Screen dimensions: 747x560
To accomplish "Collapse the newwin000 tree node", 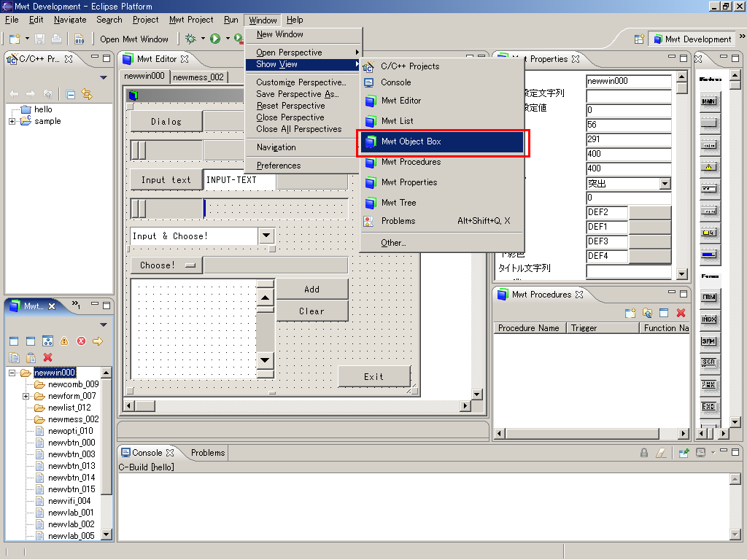I will [x=12, y=373].
